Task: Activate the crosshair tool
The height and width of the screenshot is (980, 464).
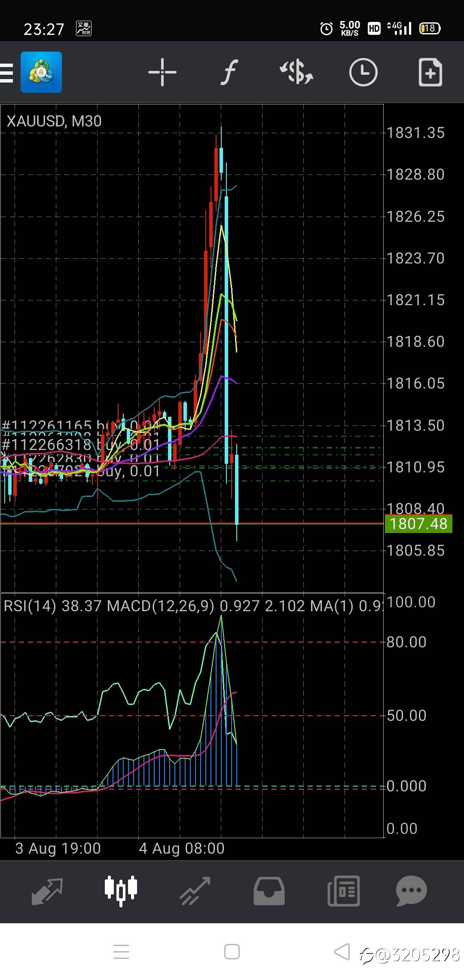Action: (x=162, y=72)
